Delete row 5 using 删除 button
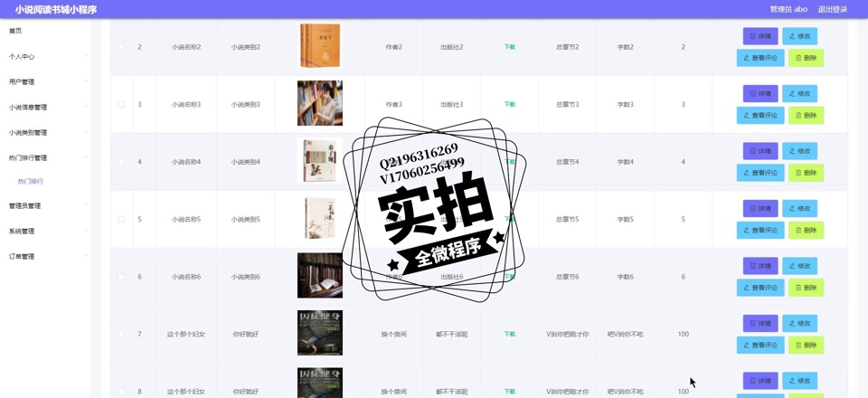Image resolution: width=868 pixels, height=398 pixels. 805,230
